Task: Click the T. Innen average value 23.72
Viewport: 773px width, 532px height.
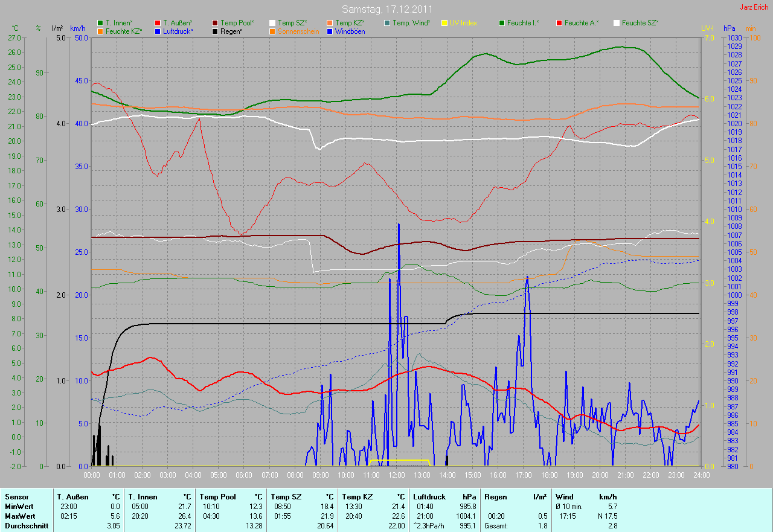Action: tap(182, 526)
